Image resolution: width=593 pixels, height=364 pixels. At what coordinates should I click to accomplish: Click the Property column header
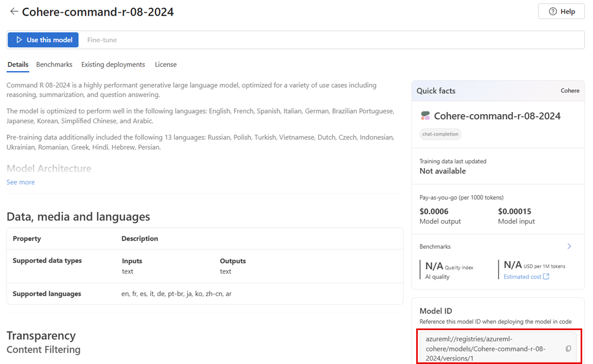[x=27, y=239]
